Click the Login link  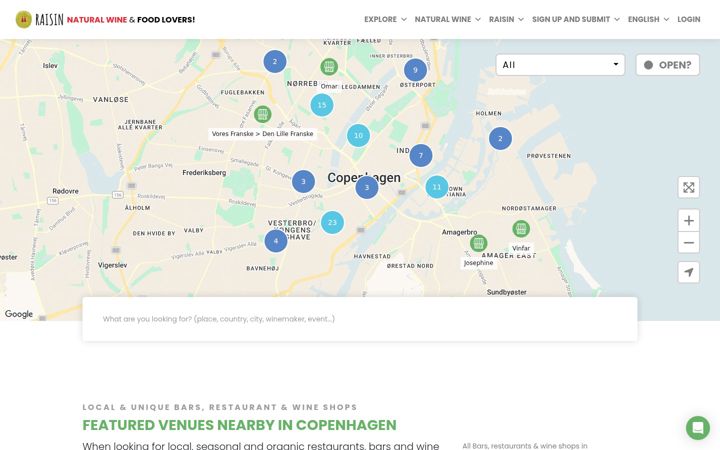coord(689,19)
